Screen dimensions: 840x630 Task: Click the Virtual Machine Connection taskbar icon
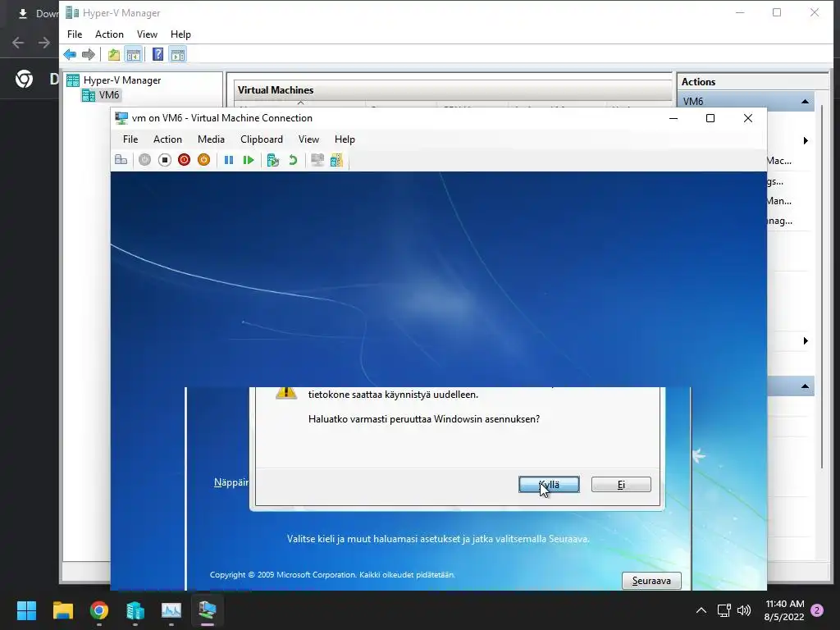point(208,609)
